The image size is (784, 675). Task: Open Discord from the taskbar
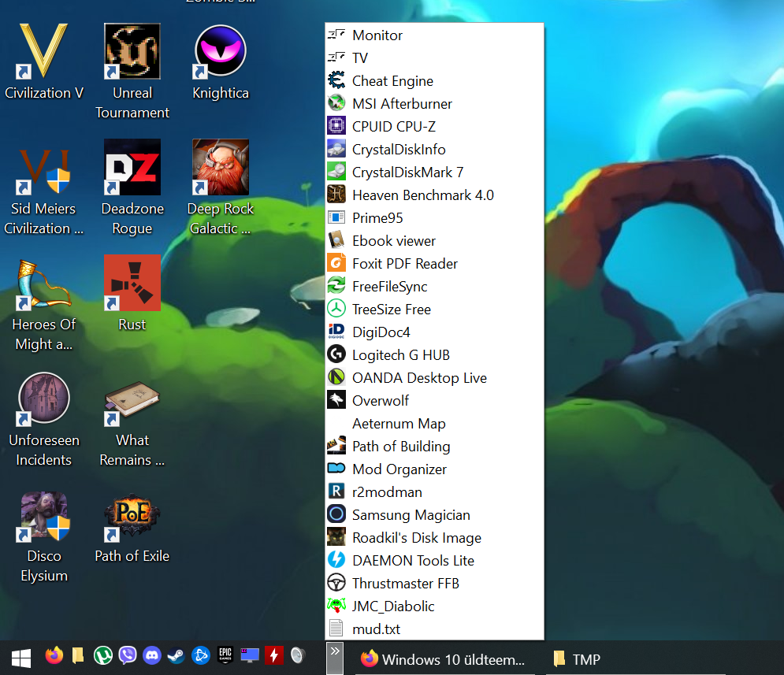[x=151, y=655]
